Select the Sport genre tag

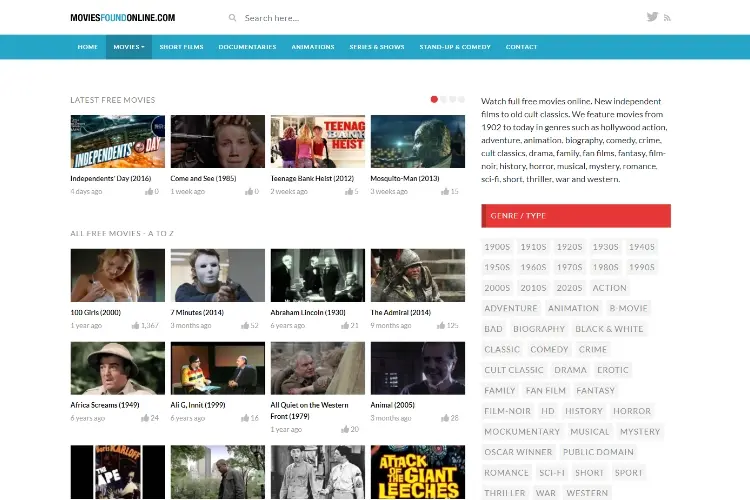(x=629, y=473)
